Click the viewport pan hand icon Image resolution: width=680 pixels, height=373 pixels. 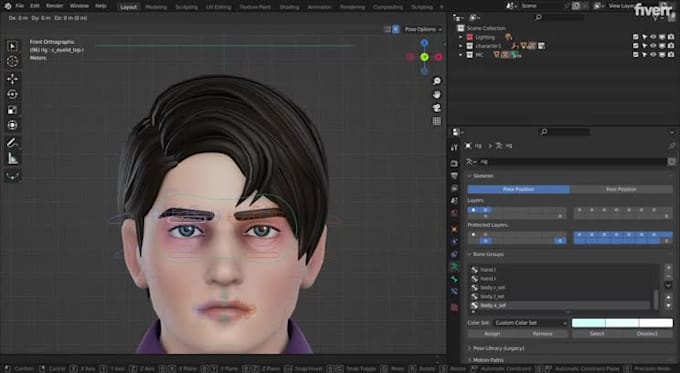(x=437, y=95)
